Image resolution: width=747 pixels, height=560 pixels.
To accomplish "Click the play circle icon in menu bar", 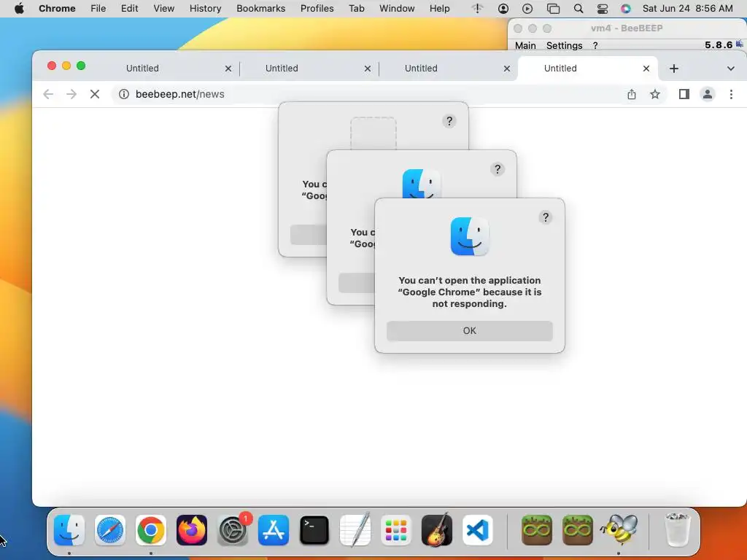I will [527, 9].
